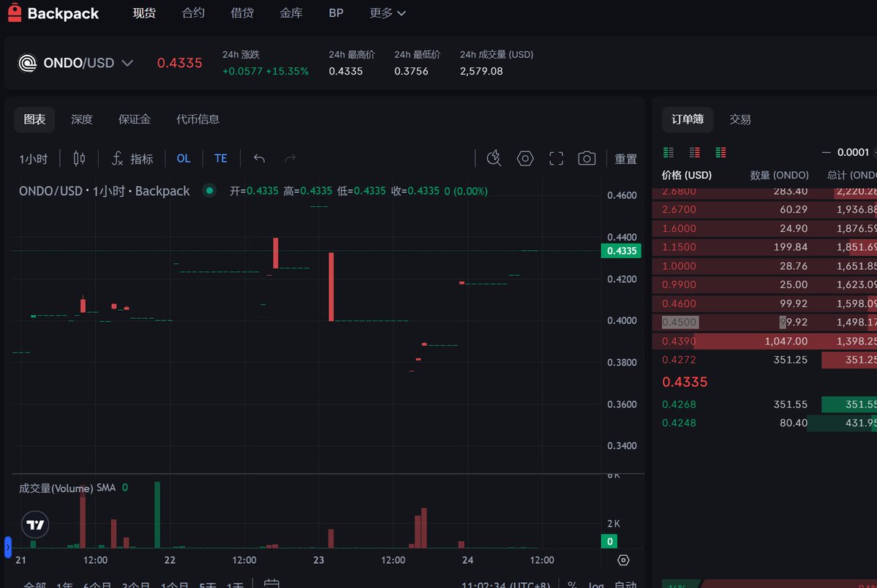Click the TradingView logo on chart
Viewport: 877px width, 588px height.
(35, 524)
